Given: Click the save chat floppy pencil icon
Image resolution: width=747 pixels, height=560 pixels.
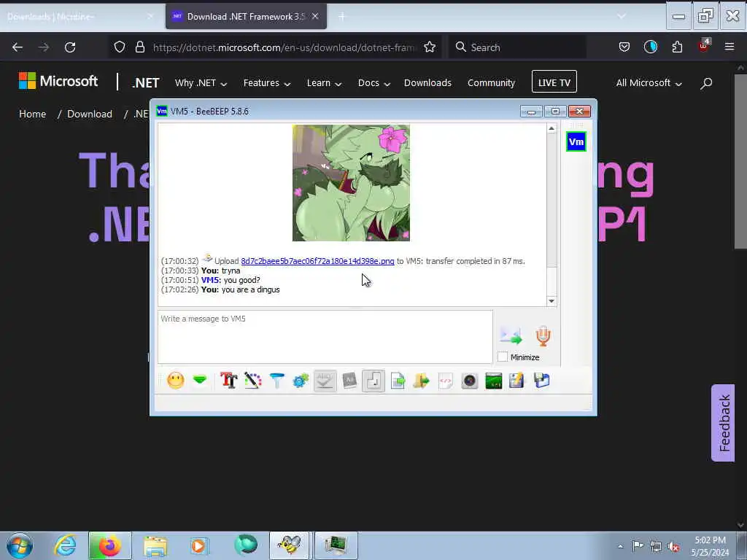Looking at the screenshot, I should point(517,381).
